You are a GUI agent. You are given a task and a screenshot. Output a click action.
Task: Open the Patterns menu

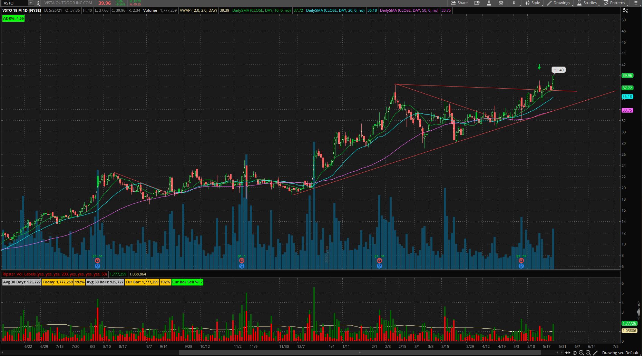click(614, 3)
